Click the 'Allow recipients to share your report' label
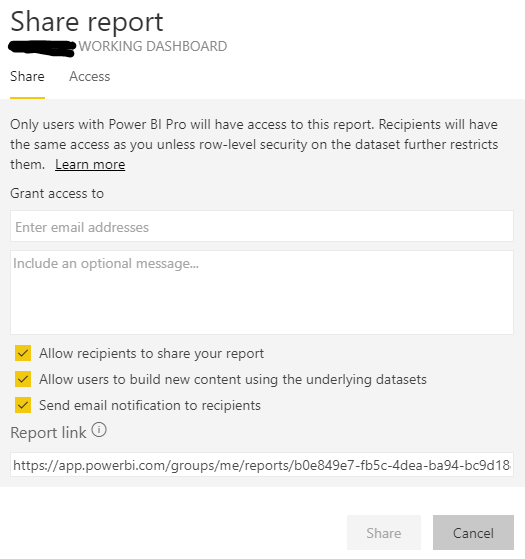Screen dimensions: 525x559 [x=151, y=353]
